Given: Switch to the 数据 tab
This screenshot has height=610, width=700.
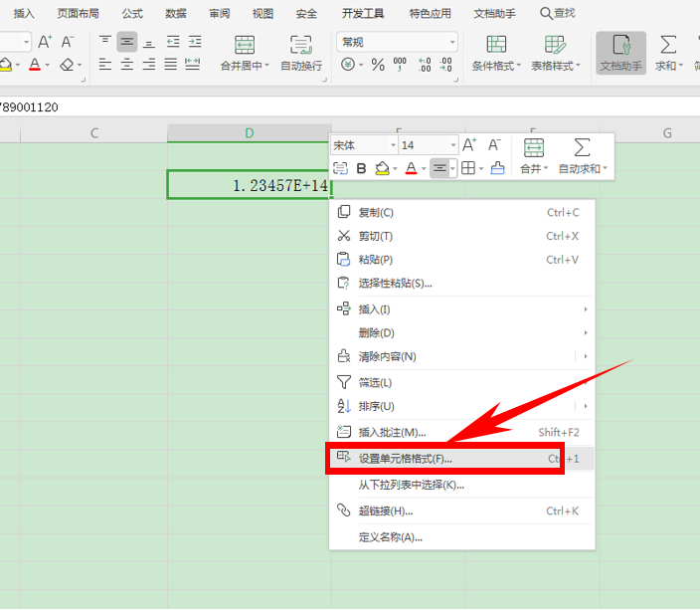Looking at the screenshot, I should [175, 14].
